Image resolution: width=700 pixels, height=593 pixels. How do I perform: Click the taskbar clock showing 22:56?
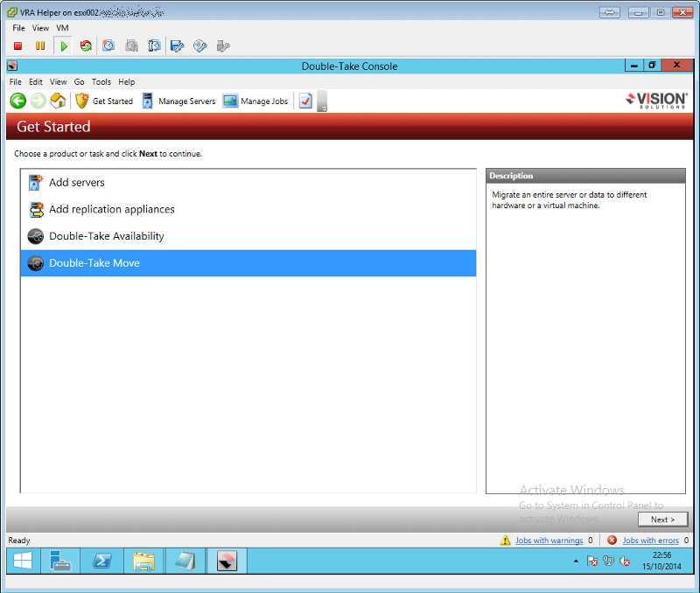[661, 561]
